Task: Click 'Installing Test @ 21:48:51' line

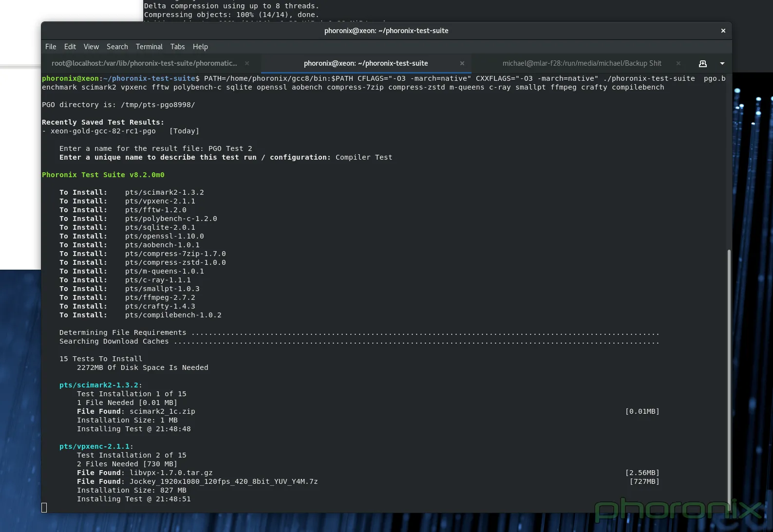Action: pyautogui.click(x=134, y=499)
